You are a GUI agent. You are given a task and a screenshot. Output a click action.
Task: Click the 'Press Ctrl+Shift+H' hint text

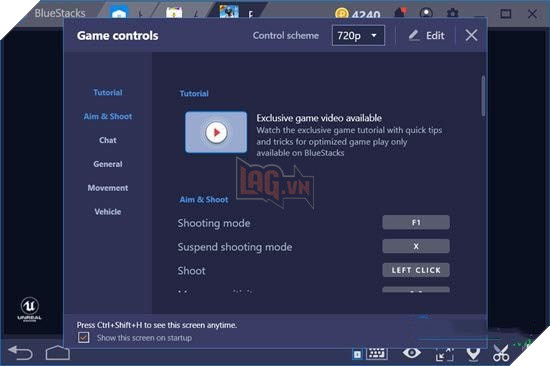(x=156, y=325)
